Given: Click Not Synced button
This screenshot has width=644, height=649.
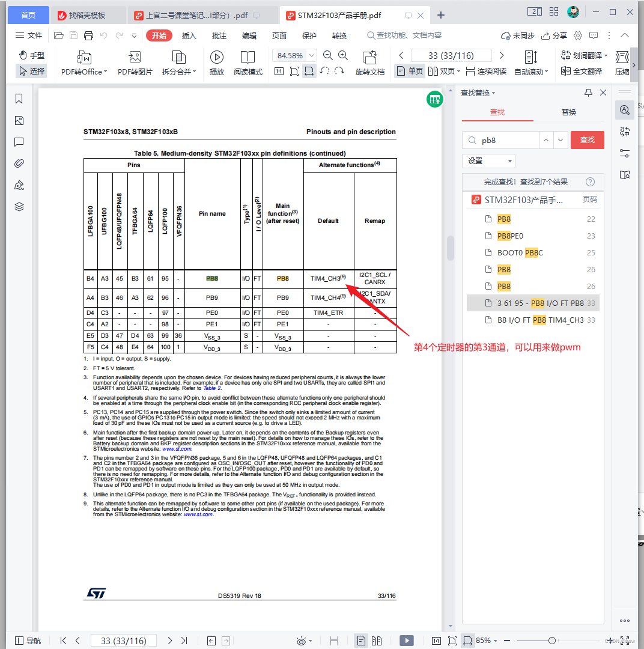Looking at the screenshot, I should pyautogui.click(x=517, y=35).
